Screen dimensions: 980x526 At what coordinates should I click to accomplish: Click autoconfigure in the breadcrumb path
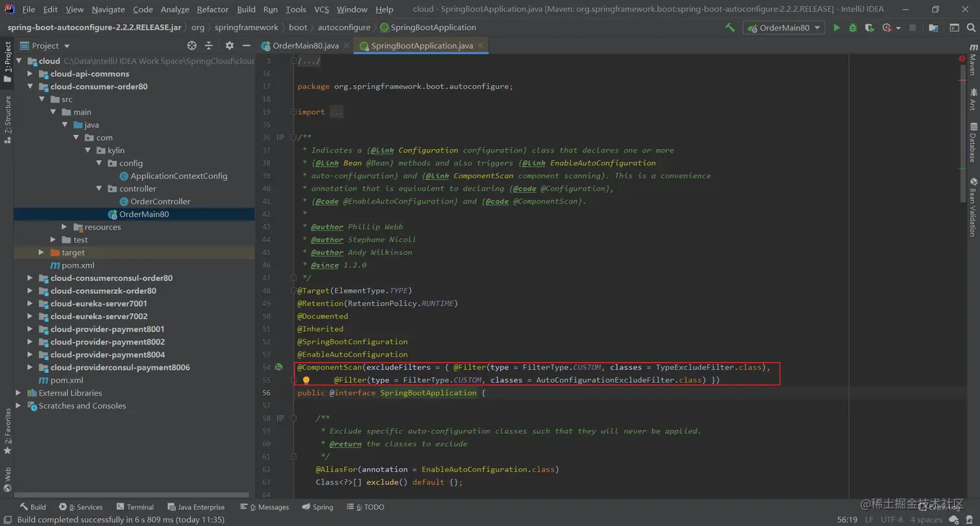344,27
